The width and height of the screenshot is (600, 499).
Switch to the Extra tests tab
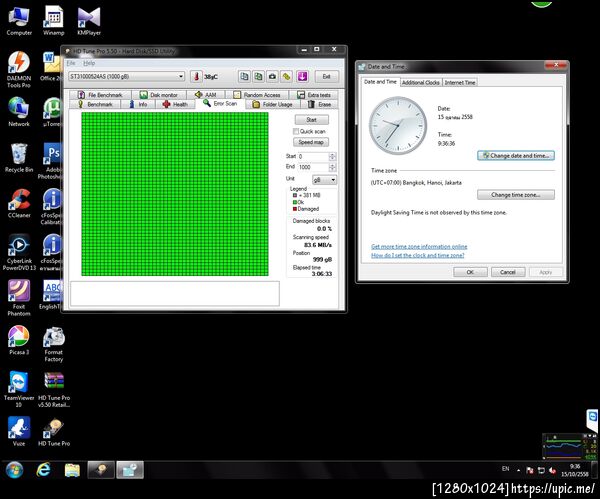(x=314, y=95)
